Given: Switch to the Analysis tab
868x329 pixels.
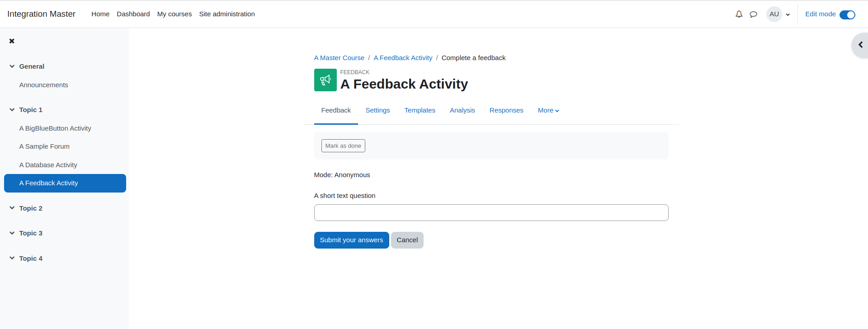Looking at the screenshot, I should coord(462,110).
